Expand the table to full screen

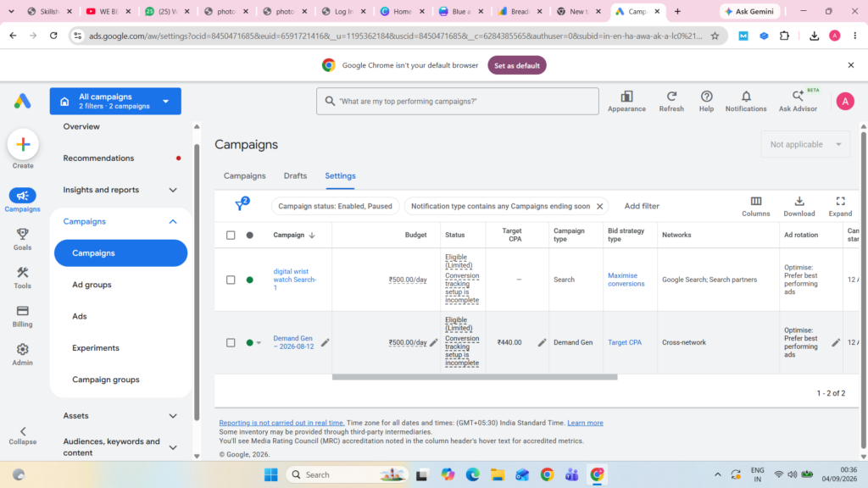point(840,207)
